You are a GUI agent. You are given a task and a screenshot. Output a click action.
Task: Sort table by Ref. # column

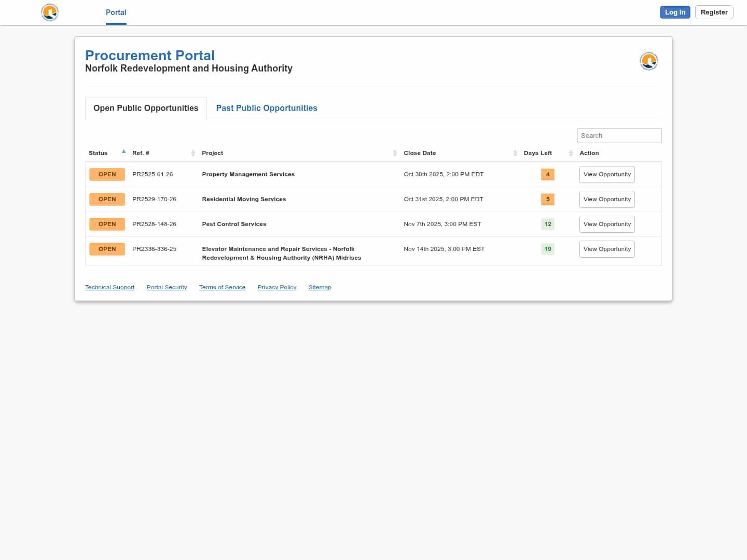click(193, 153)
